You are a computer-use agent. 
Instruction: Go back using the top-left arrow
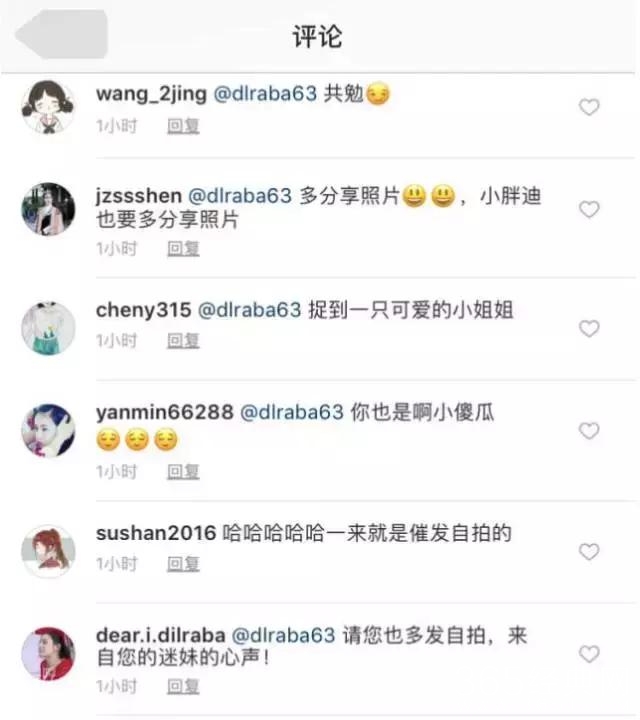[x=62, y=34]
